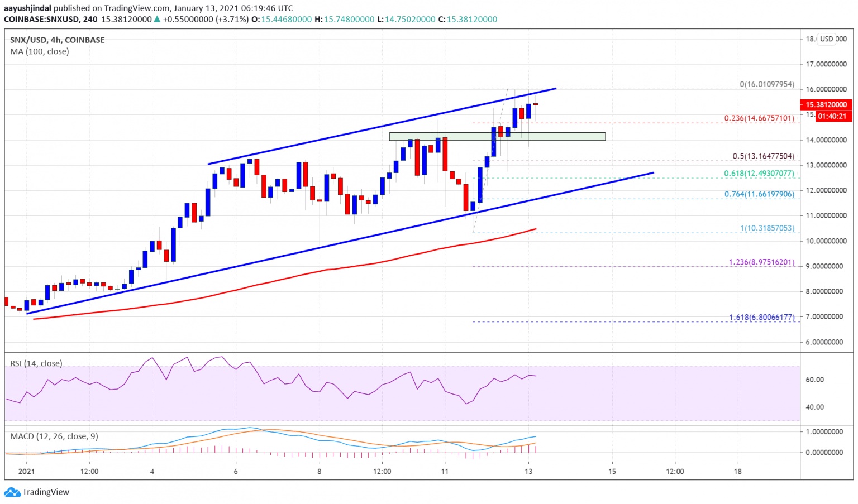The width and height of the screenshot is (858, 504).
Task: Click the 1.236 Fibonacci extension label
Action: 761,262
